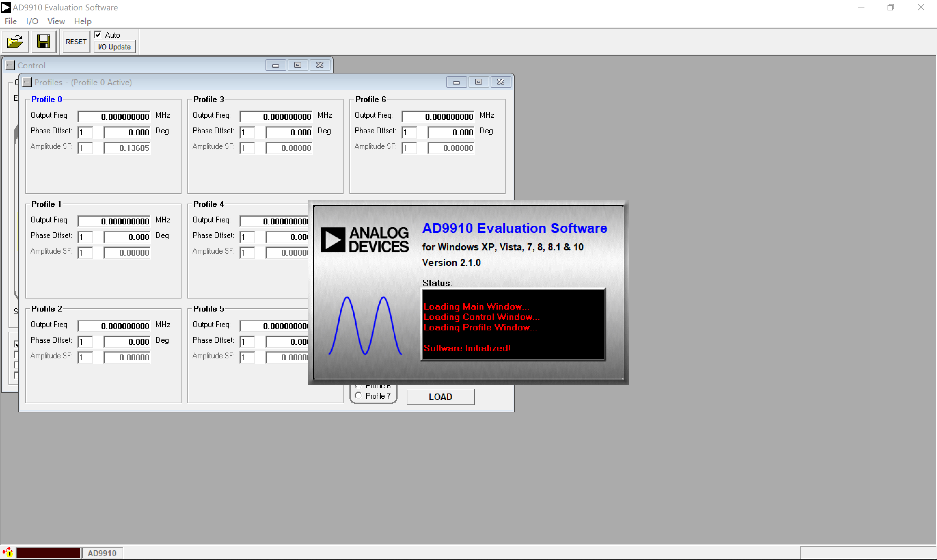Click the Profiles window system menu icon
The height and width of the screenshot is (560, 937).
(x=27, y=82)
